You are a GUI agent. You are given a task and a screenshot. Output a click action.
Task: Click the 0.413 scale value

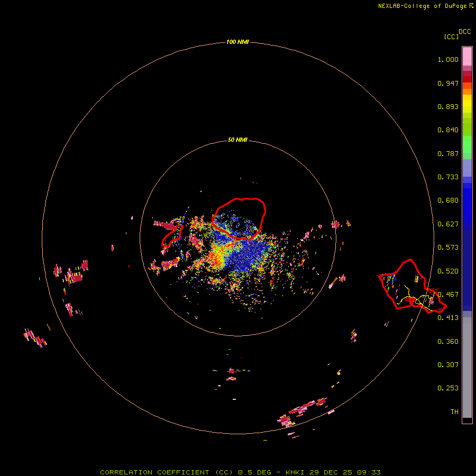pos(448,318)
